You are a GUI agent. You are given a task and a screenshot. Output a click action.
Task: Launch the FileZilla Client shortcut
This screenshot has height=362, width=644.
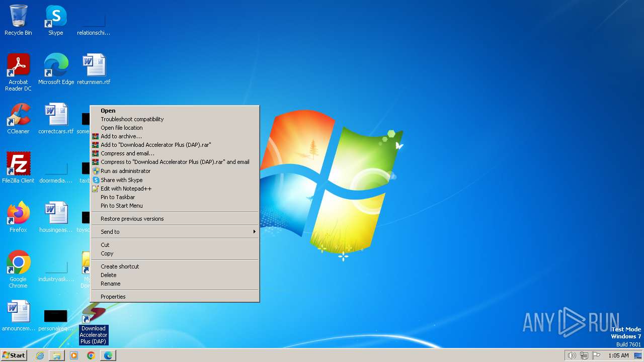18,168
